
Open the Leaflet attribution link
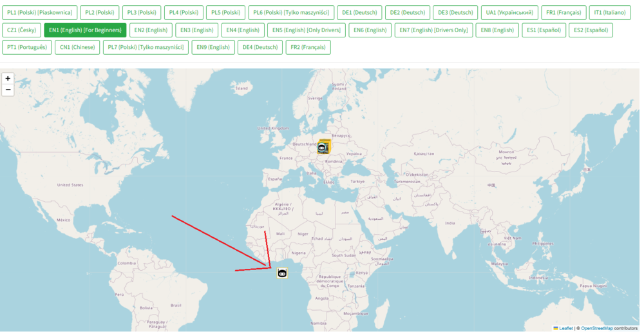[x=565, y=328]
